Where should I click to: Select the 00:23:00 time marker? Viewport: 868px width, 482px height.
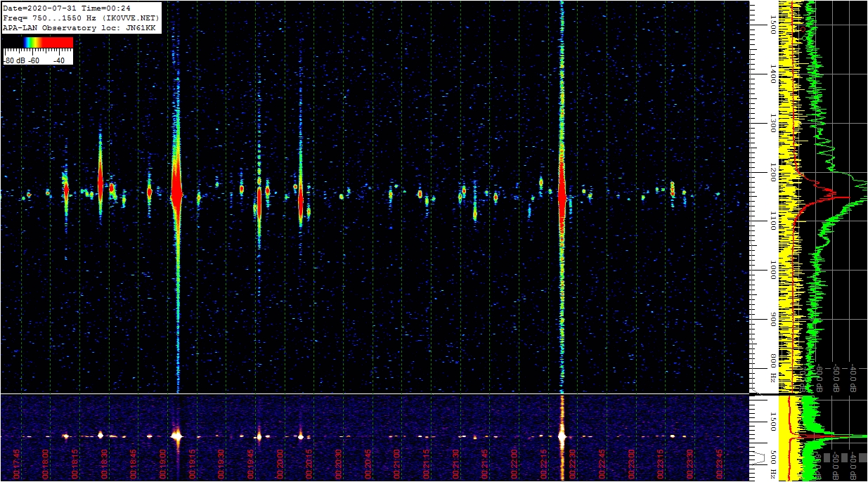(x=632, y=465)
